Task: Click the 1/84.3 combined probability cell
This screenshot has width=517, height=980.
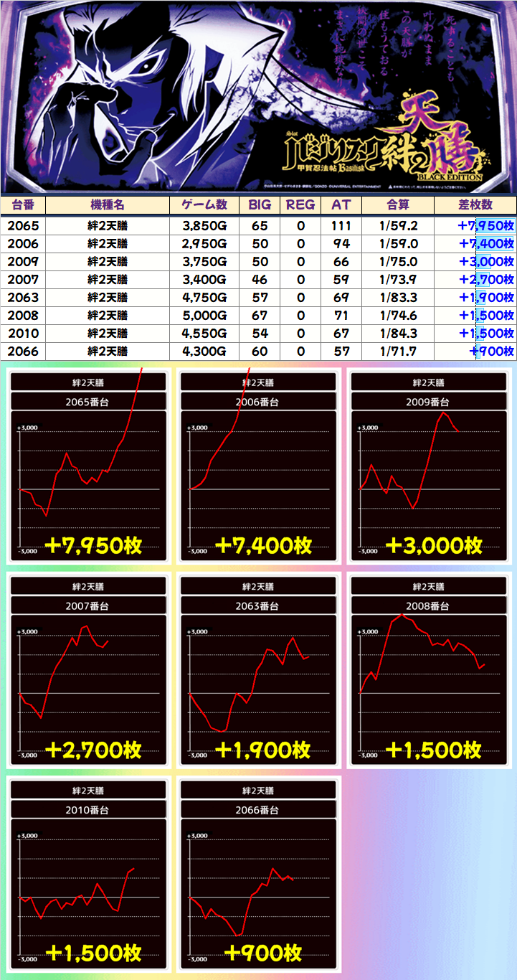Action: 398,333
